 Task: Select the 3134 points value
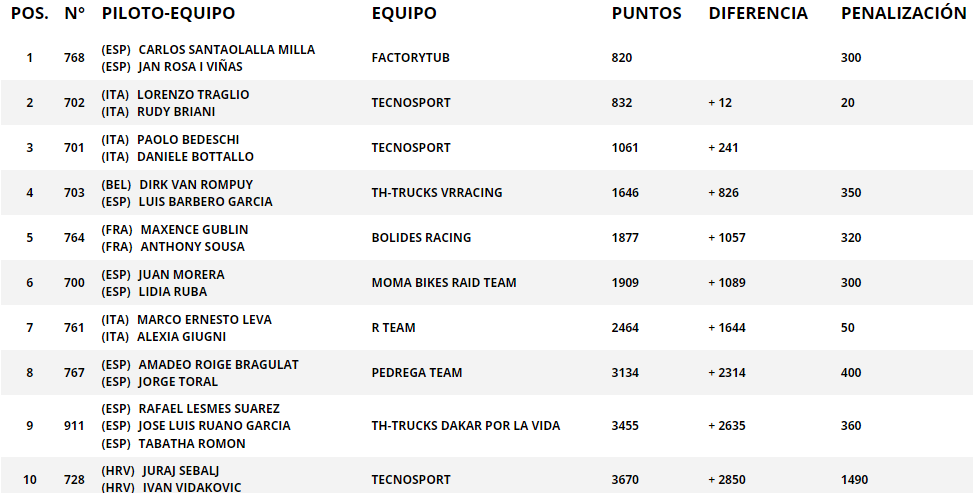click(625, 373)
